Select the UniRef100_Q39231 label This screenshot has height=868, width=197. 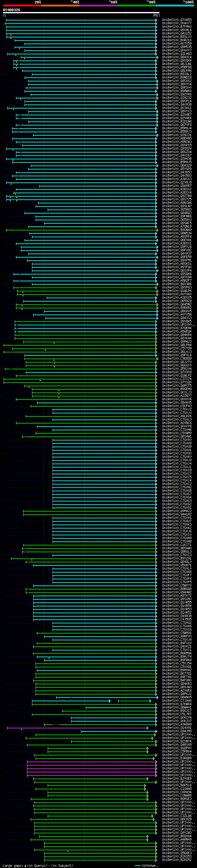pos(177,135)
